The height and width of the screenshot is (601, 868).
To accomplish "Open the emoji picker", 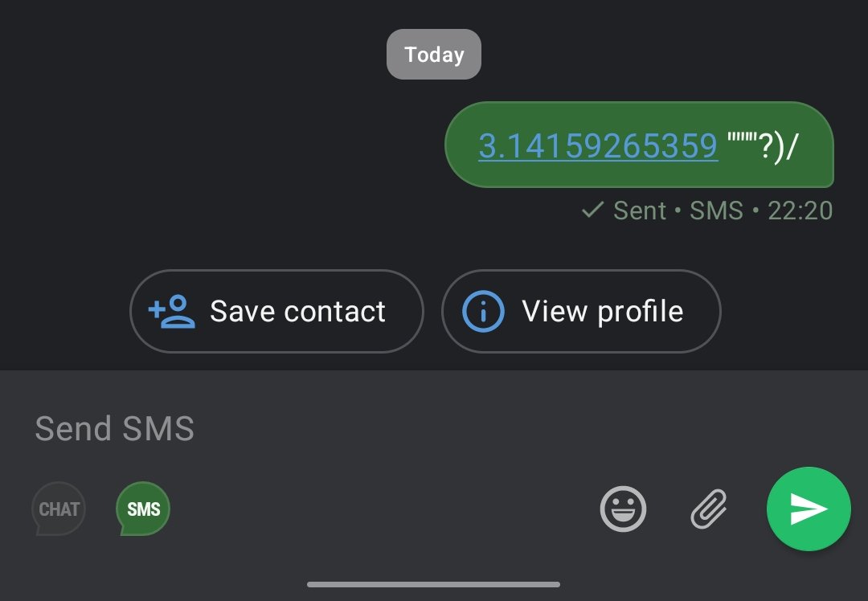I will [623, 509].
